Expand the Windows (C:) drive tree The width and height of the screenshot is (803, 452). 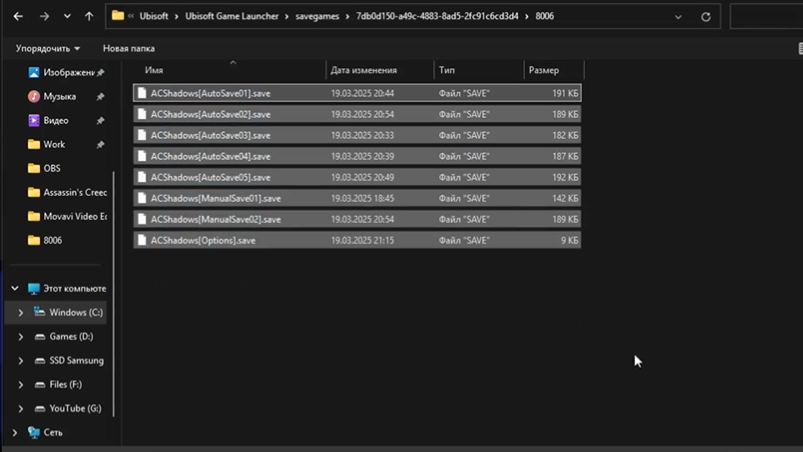tap(21, 313)
